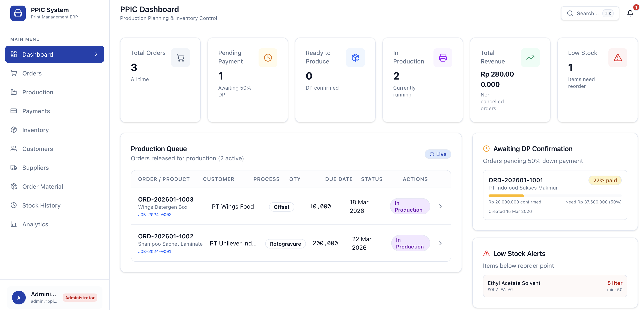This screenshot has width=644, height=310.
Task: Click the 27% payment progress bar
Action: (555, 196)
